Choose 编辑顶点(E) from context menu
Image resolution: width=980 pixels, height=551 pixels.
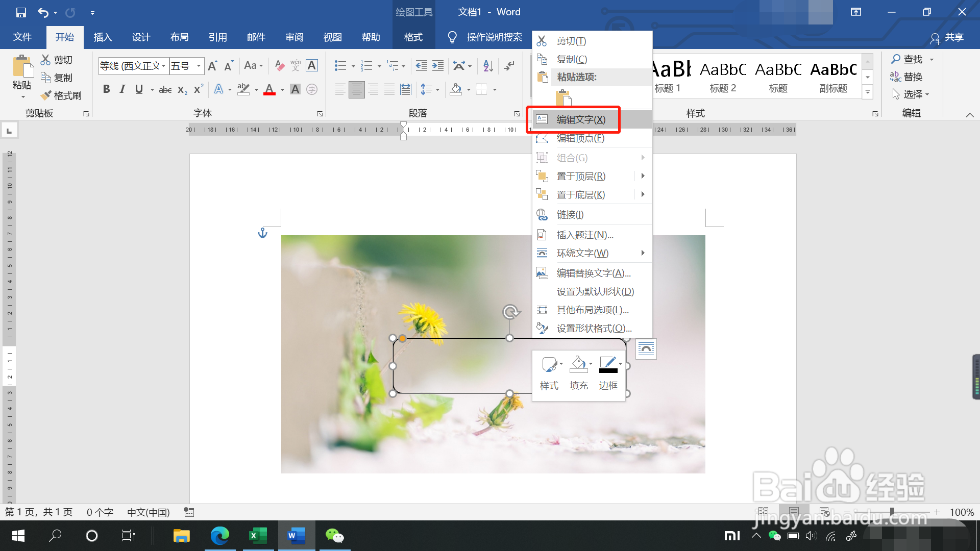coord(592,138)
